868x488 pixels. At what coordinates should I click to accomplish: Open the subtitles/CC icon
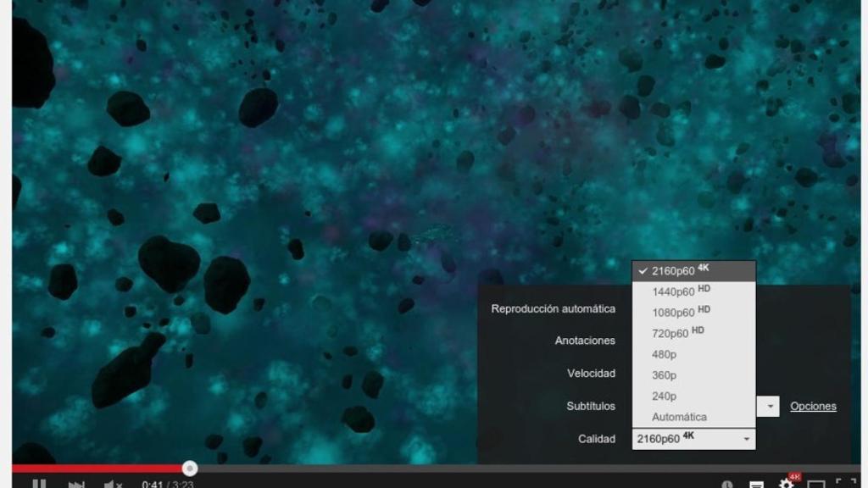tap(756, 483)
